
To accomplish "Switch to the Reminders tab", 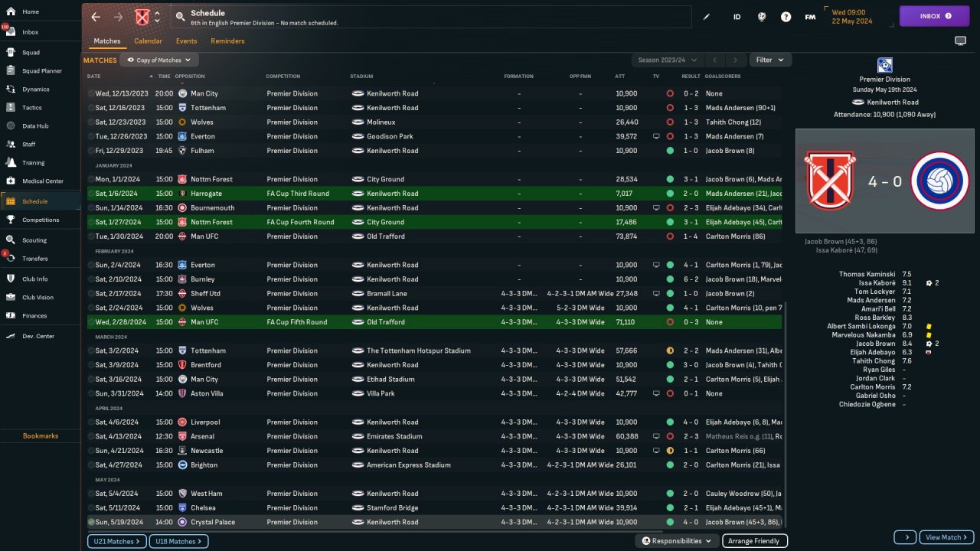I will [x=227, y=41].
